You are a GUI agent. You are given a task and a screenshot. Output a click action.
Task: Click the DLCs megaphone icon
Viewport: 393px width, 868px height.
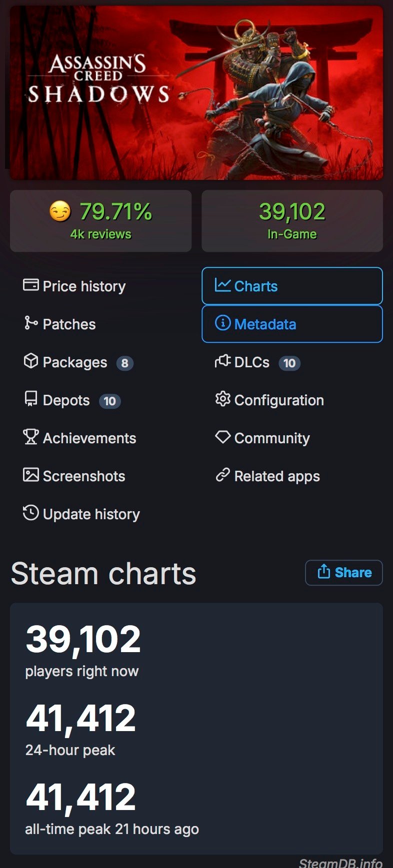click(222, 361)
